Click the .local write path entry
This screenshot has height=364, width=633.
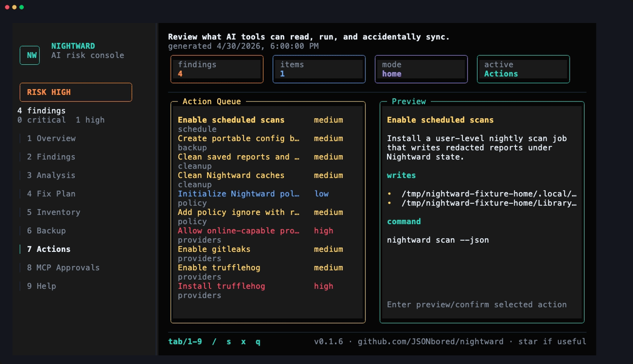pyautogui.click(x=489, y=194)
